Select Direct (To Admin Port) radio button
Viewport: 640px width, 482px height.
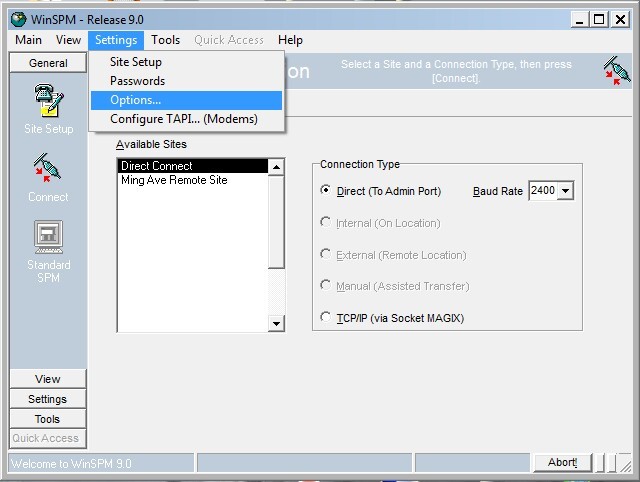point(325,190)
